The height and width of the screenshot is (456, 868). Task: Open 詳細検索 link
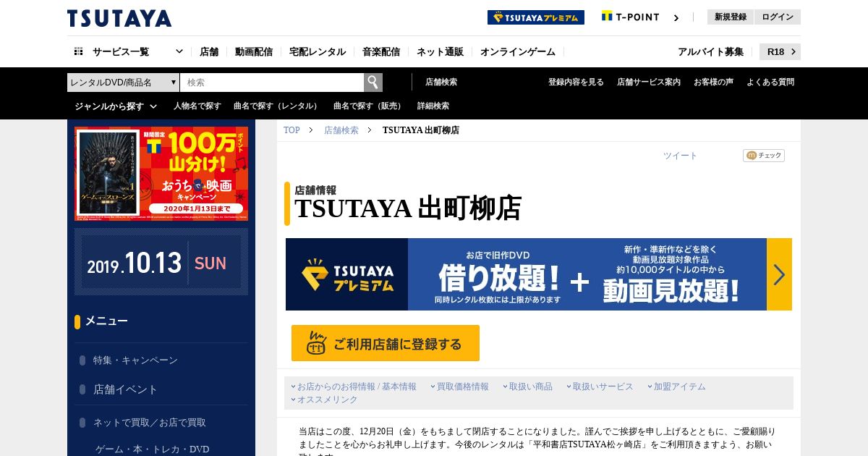(x=433, y=106)
